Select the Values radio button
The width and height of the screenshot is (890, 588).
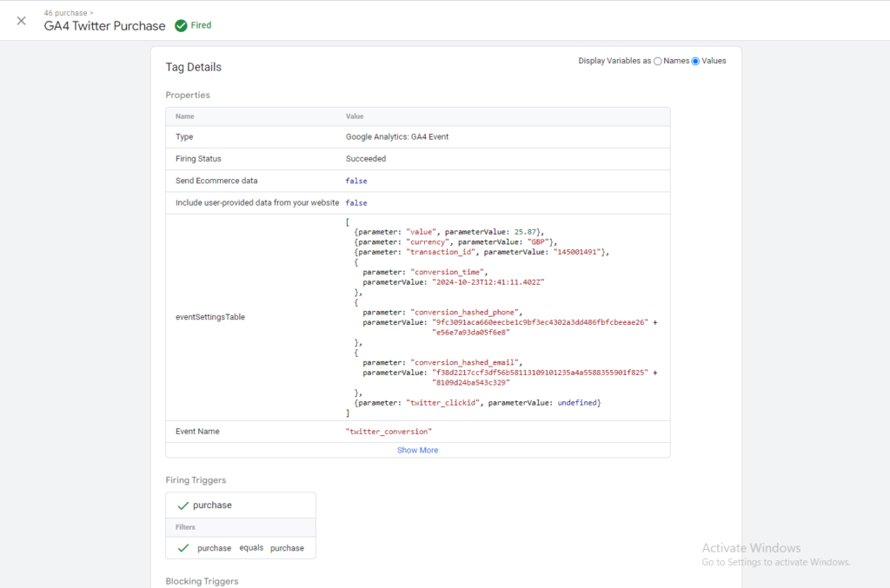[695, 61]
